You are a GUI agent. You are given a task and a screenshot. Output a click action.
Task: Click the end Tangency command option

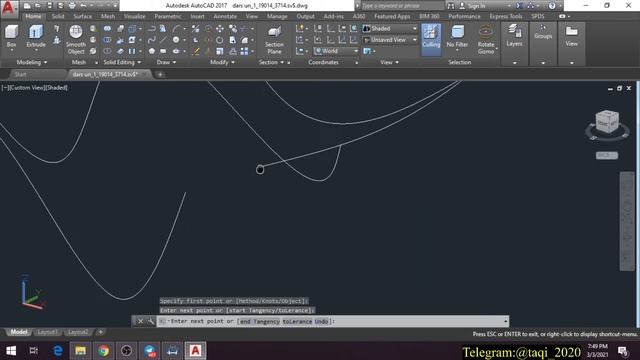[260, 321]
